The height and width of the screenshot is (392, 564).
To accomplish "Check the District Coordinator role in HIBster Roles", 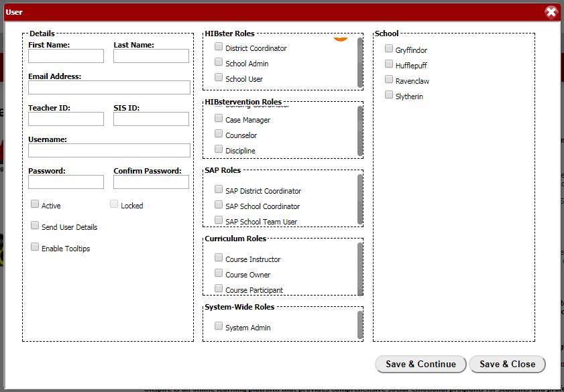I will coord(219,46).
